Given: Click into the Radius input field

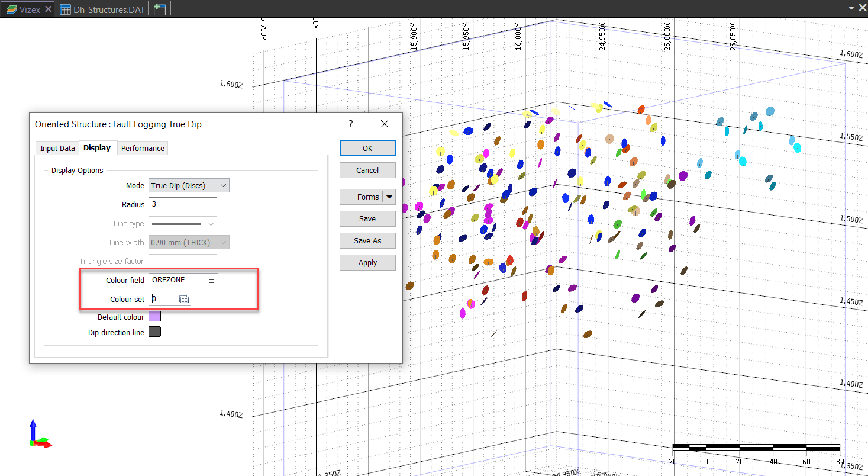Looking at the screenshot, I should (x=183, y=204).
